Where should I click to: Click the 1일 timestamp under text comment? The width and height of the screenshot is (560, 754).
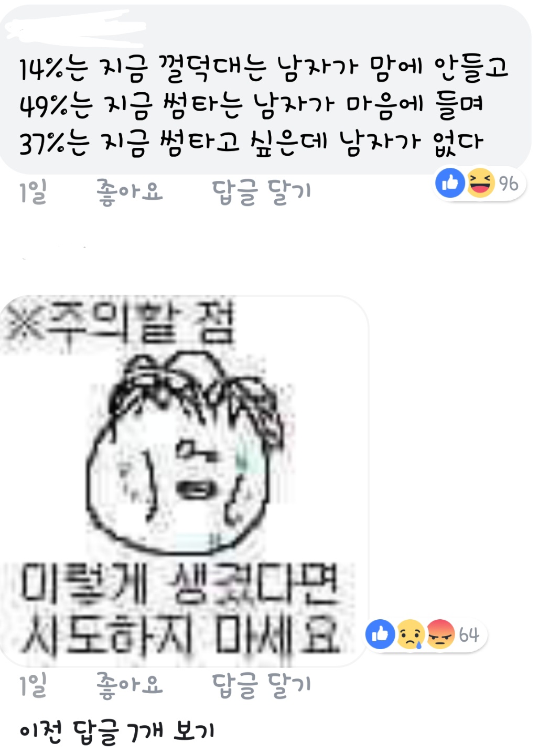click(x=33, y=191)
